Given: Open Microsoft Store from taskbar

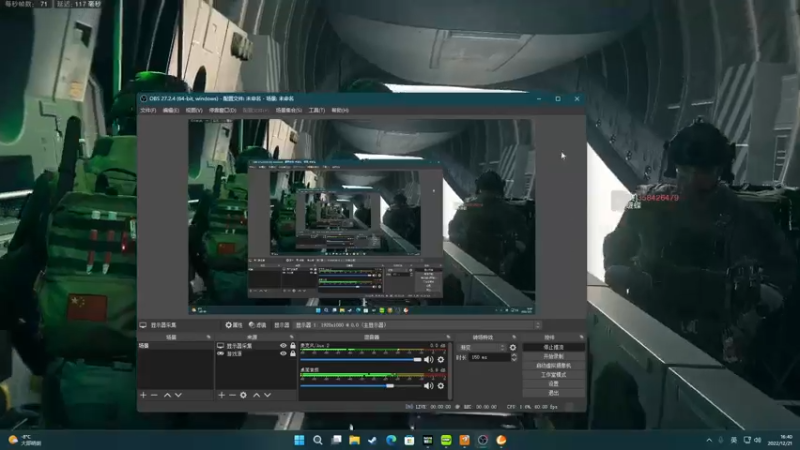Looking at the screenshot, I should (x=409, y=440).
